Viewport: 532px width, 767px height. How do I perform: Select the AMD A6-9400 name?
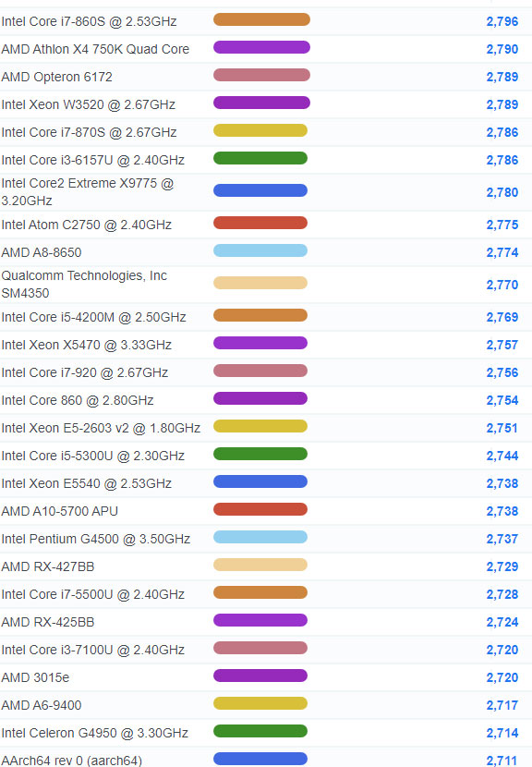(x=42, y=705)
